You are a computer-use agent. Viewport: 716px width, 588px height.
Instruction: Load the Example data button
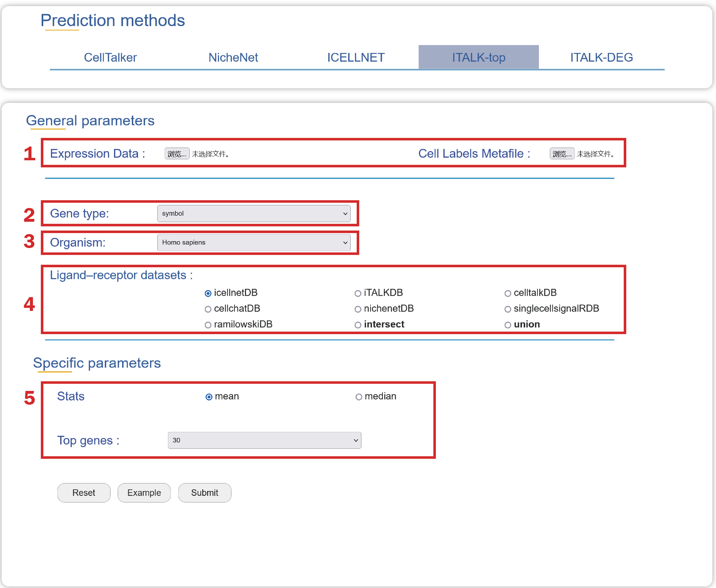[x=144, y=492]
